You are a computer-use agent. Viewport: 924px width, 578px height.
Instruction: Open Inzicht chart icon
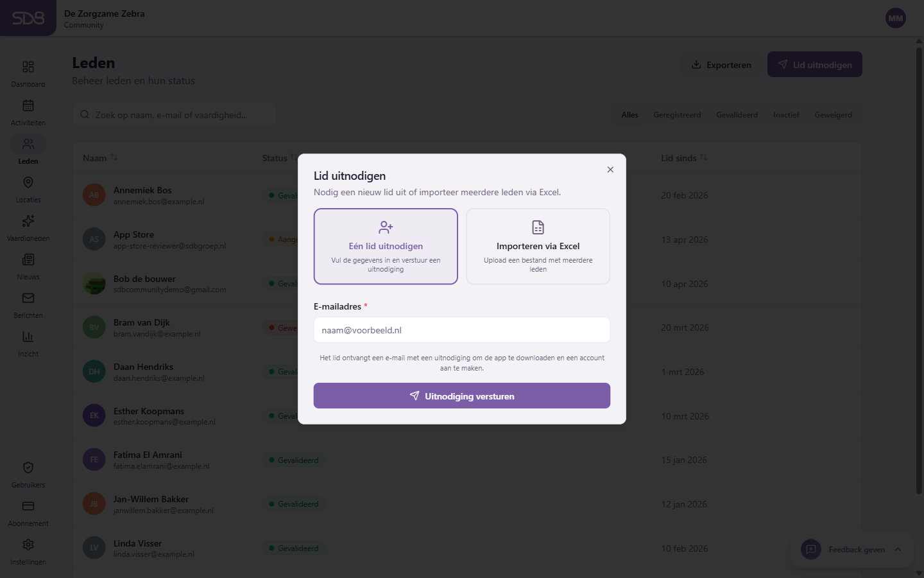(x=28, y=337)
